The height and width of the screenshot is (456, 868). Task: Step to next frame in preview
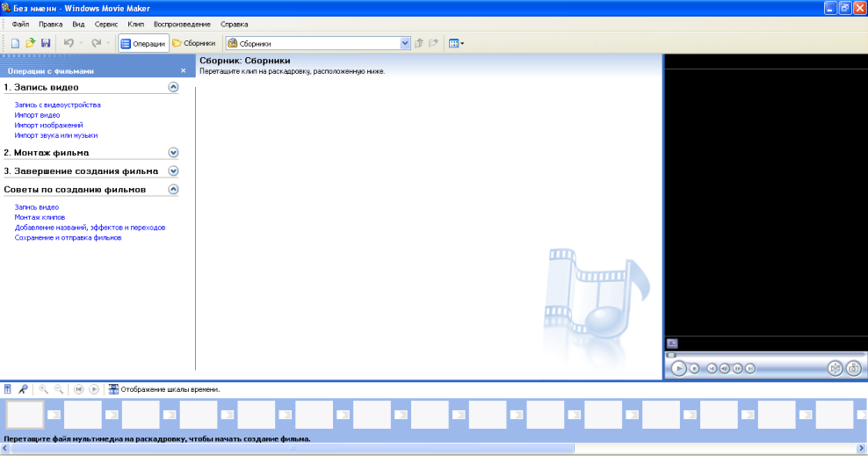coord(737,368)
